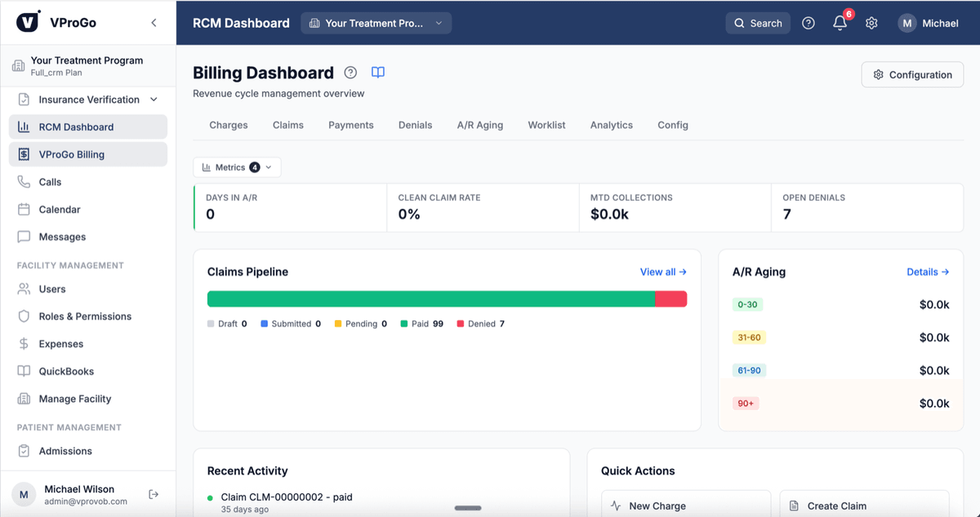This screenshot has height=517, width=980.
Task: Click the notifications bell with 6 alerts
Action: tap(840, 23)
